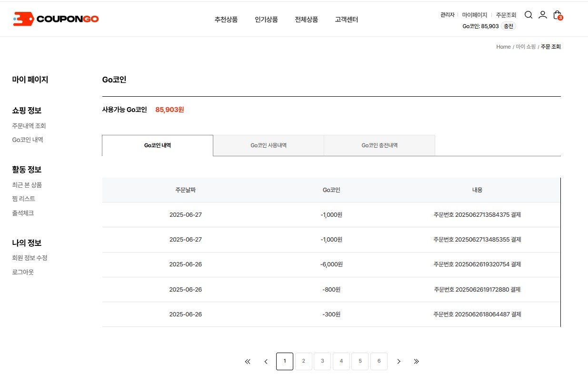Viewport: 588px width, 375px height.
Task: Click the 충전 button
Action: coord(508,26)
